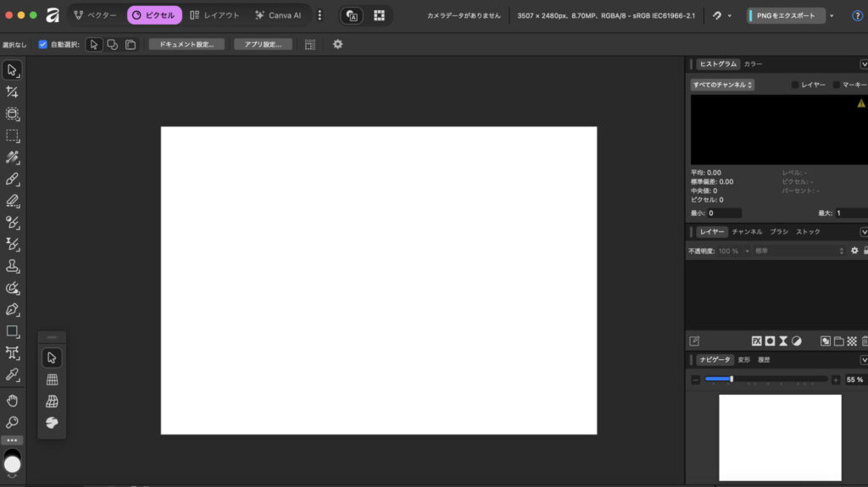Enable the レイヤー checkbox in histogram

tap(795, 85)
